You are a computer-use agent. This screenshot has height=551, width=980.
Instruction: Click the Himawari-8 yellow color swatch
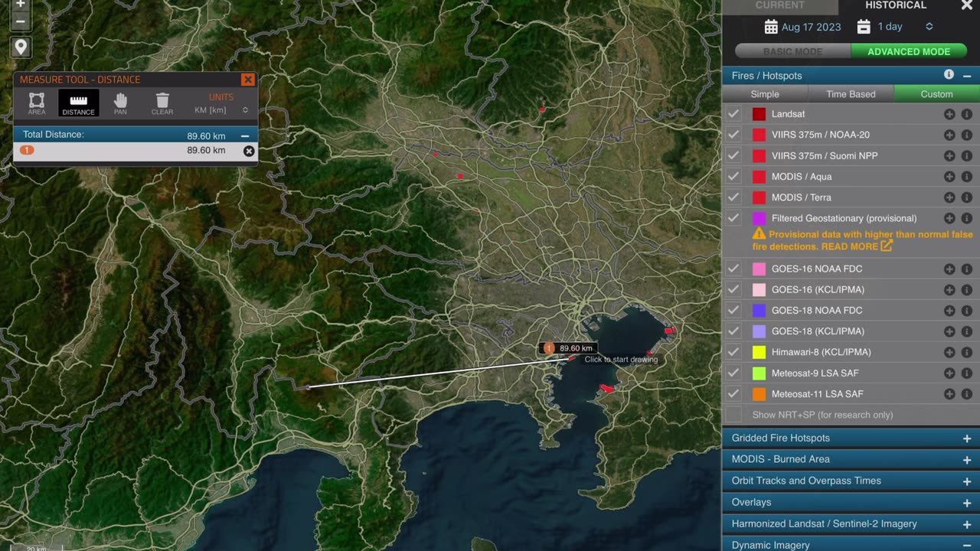point(759,352)
